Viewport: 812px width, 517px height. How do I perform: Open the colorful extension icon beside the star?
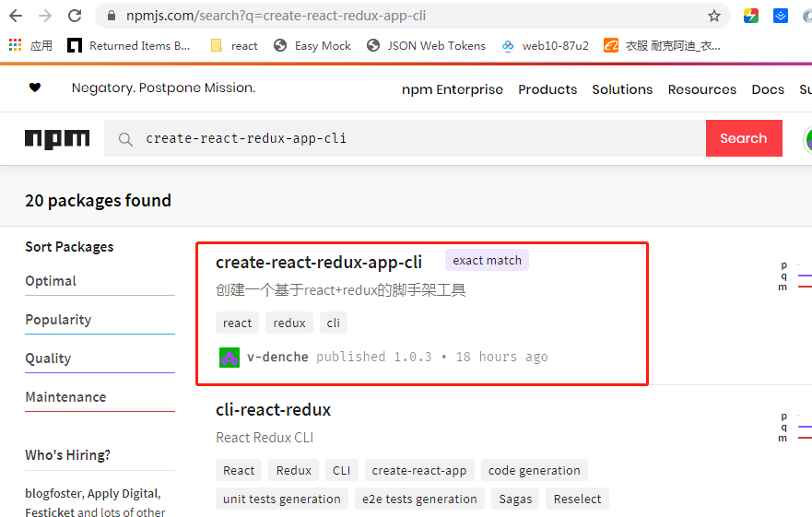point(751,16)
